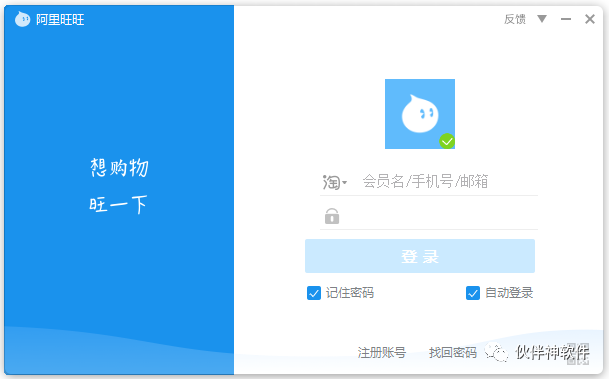Click the AliWangWang logo in title bar

[x=22, y=19]
